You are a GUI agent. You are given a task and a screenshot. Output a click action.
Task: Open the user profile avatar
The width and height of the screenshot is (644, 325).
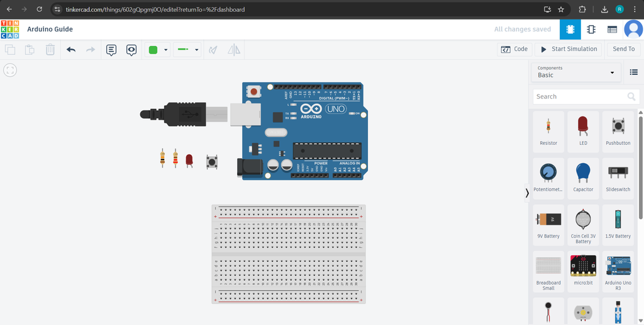coord(633,29)
